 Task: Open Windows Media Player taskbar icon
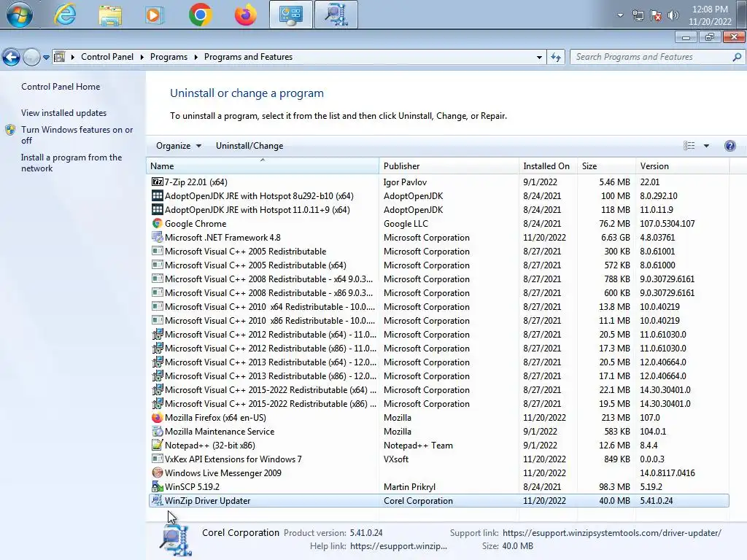click(153, 15)
